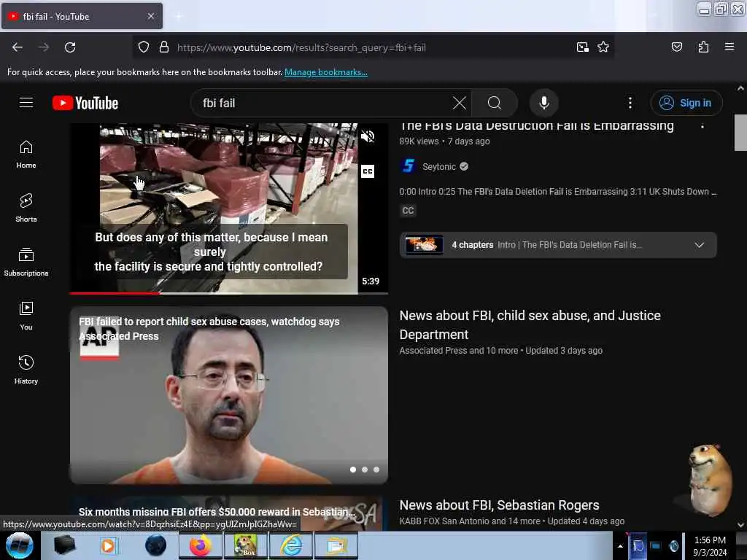This screenshot has width=747, height=560.
Task: Open the warehouse video preview thumbnail
Action: point(228,209)
